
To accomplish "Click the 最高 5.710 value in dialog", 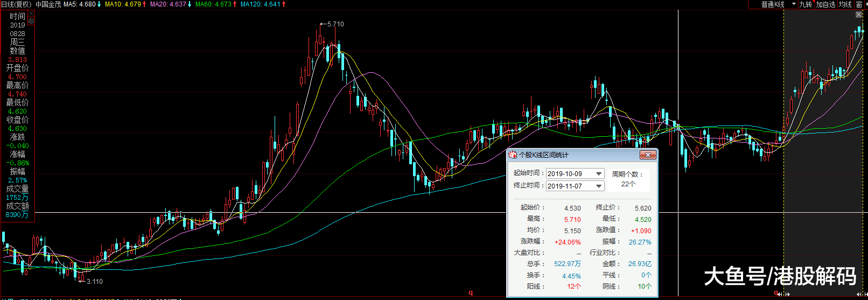I will tap(572, 220).
